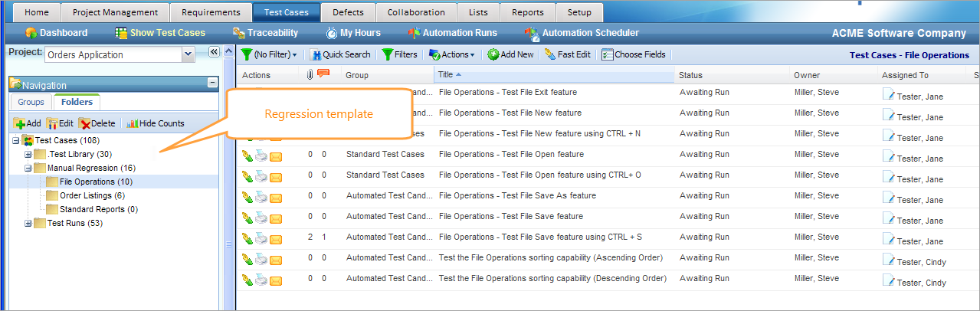
Task: Switch to the Groups tab in Navigation
Action: click(31, 102)
